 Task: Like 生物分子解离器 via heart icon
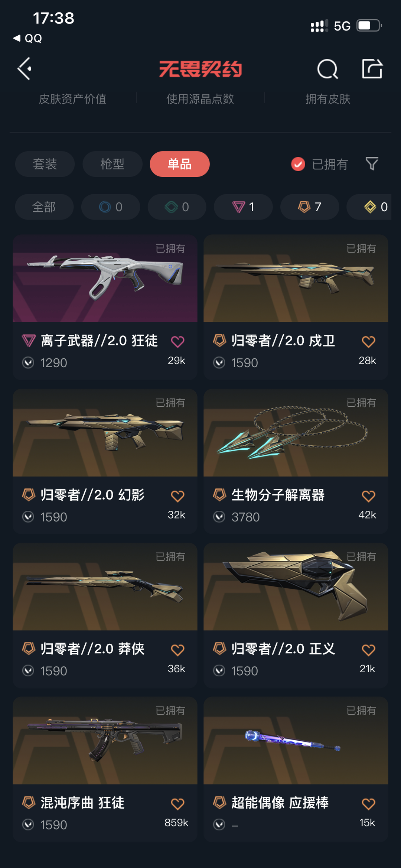click(x=368, y=496)
